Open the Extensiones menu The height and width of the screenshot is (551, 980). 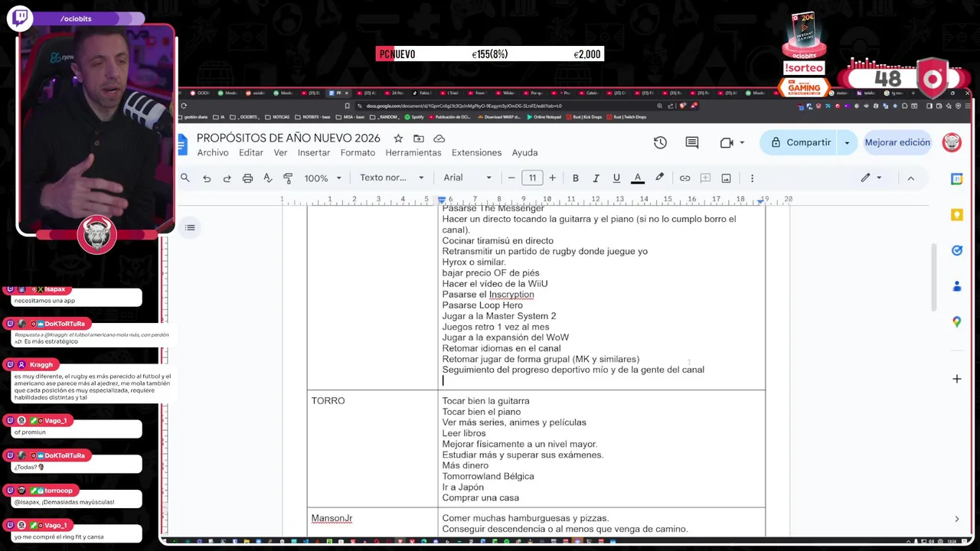pos(476,152)
